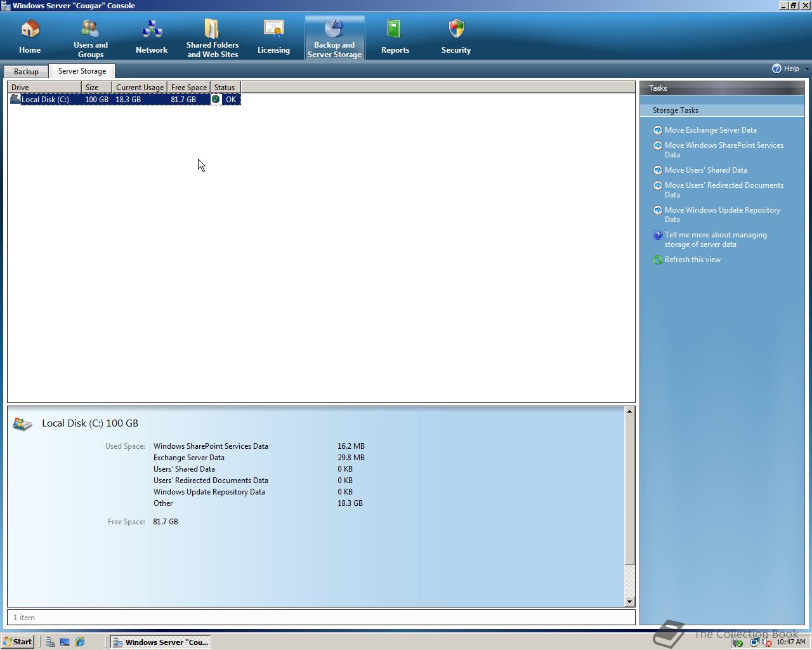Restore the console window
The height and width of the screenshot is (650, 812).
pos(794,5)
